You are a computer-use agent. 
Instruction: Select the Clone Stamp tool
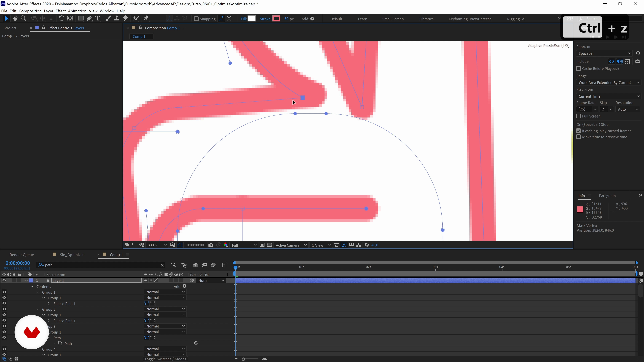(117, 18)
